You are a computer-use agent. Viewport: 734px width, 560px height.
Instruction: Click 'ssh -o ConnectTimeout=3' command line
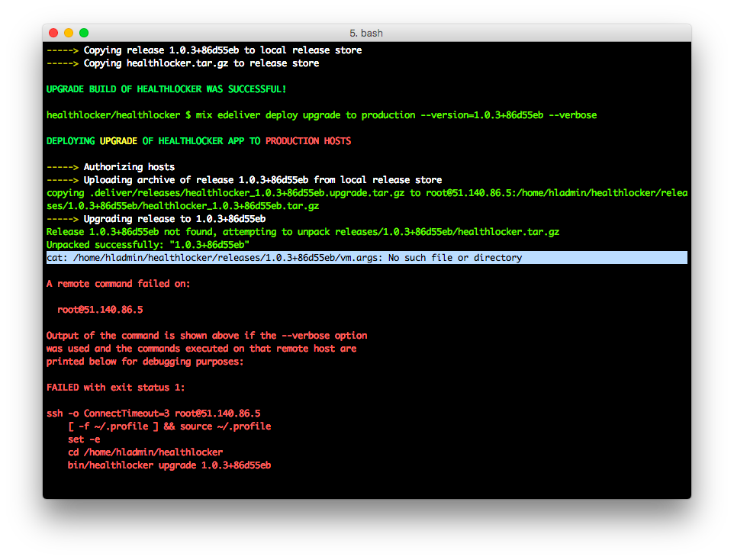[x=153, y=414]
